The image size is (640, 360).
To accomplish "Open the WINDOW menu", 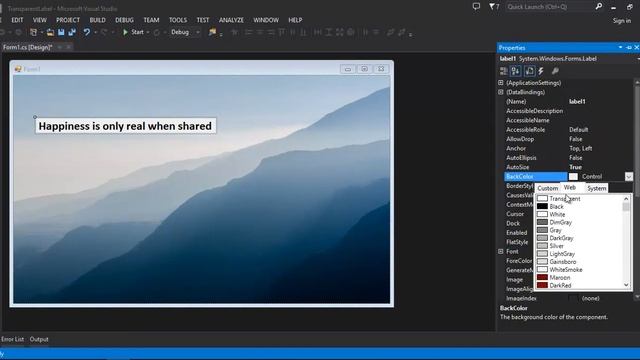I will click(266, 20).
